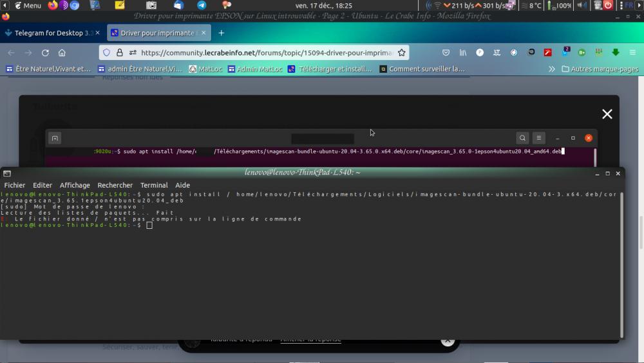Switch to Telegram for Desktop tab

pyautogui.click(x=48, y=33)
